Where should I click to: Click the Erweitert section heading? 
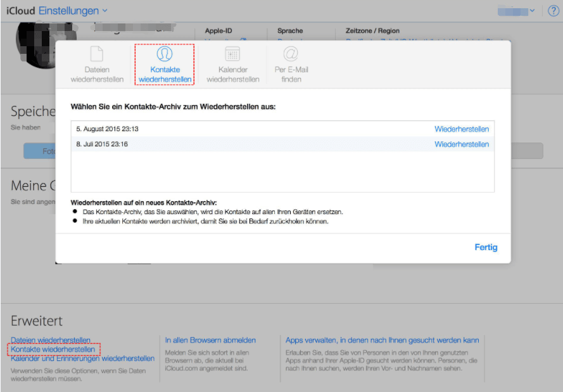(x=37, y=321)
